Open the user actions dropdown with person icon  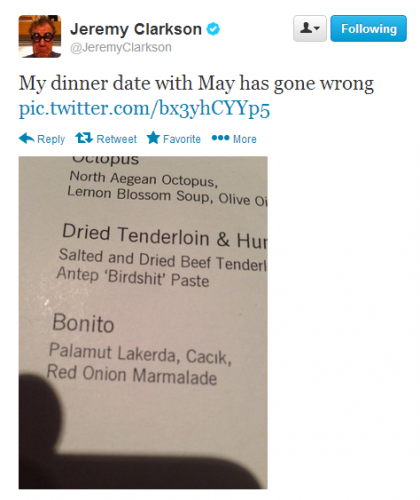point(310,28)
